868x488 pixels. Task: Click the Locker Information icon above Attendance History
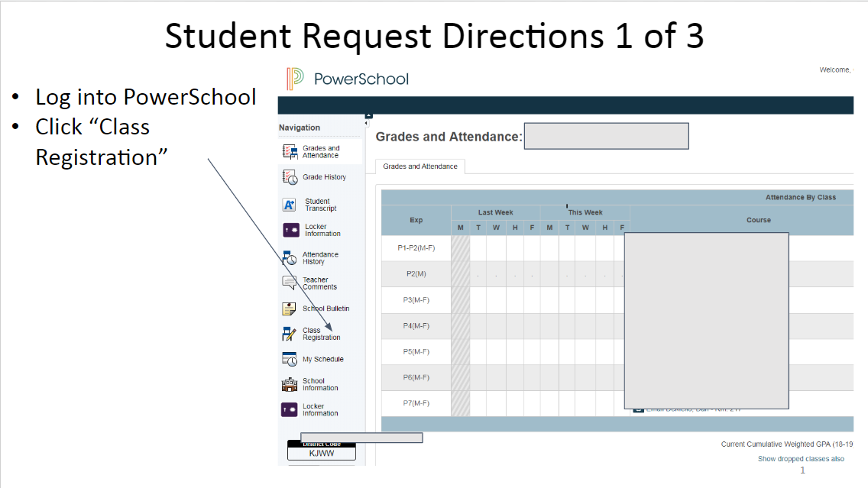point(290,230)
